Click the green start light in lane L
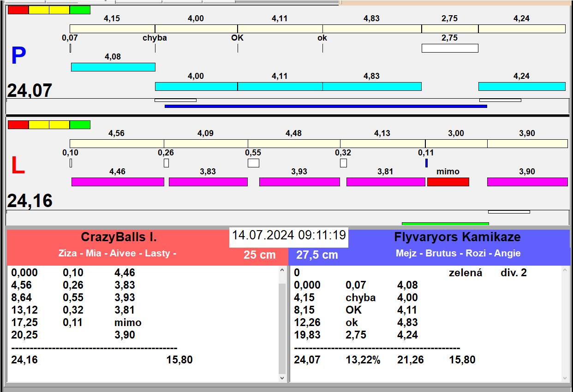Viewport: 573px width, 392px height. click(x=80, y=125)
